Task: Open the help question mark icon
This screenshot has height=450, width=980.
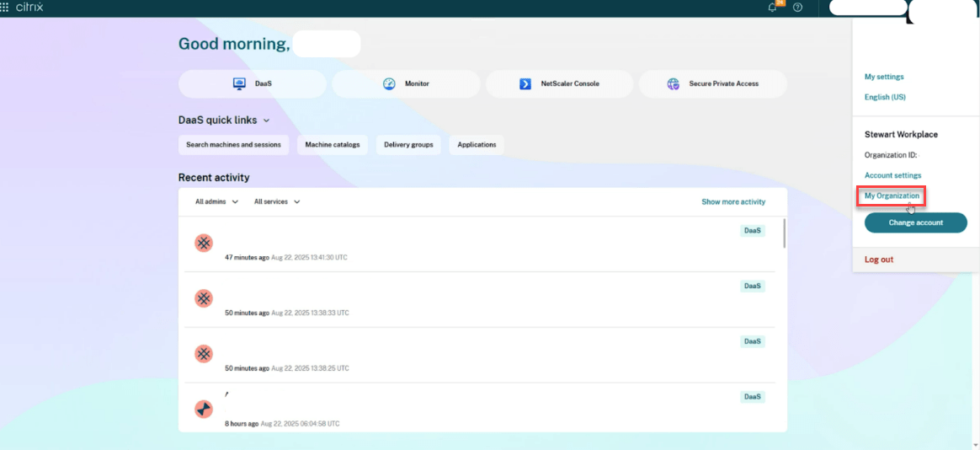Action: (797, 8)
